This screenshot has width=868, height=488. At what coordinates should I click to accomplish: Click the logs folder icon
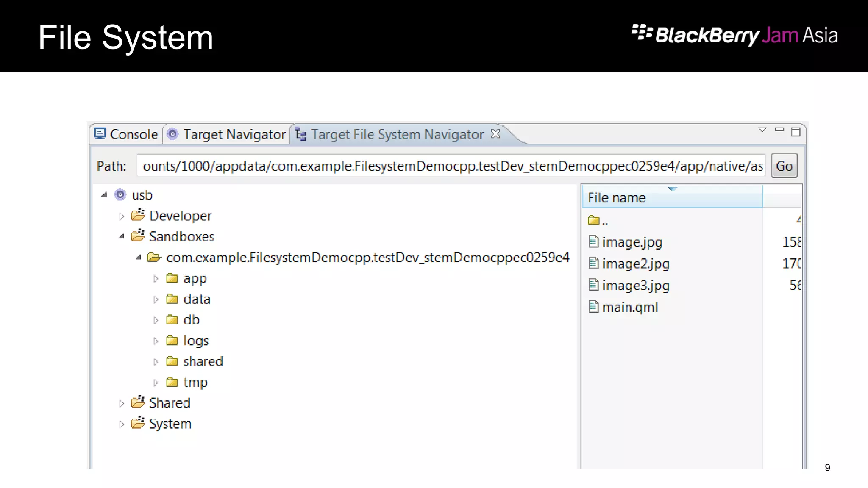[x=172, y=340]
